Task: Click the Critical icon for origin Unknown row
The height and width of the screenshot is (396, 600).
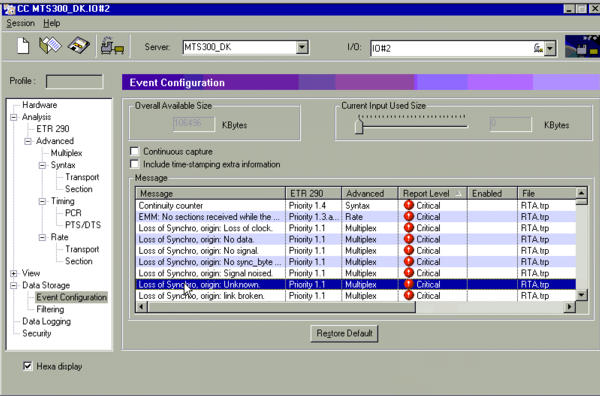Action: (409, 284)
